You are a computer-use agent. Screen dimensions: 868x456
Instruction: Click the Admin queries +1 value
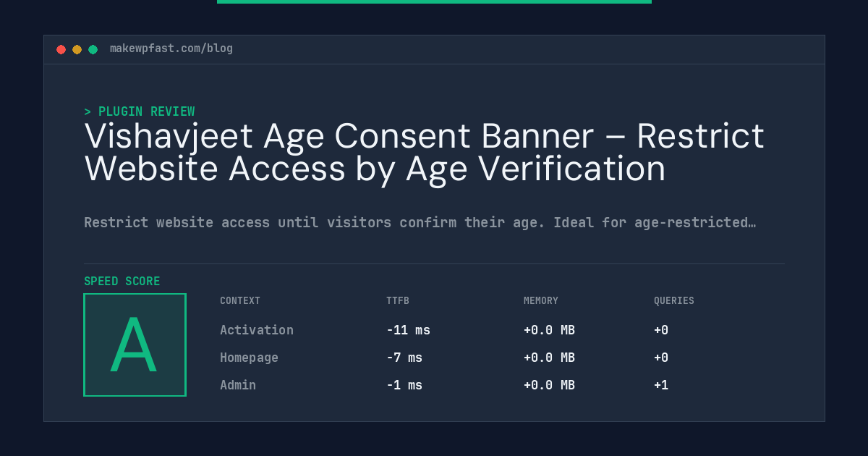[x=661, y=385]
